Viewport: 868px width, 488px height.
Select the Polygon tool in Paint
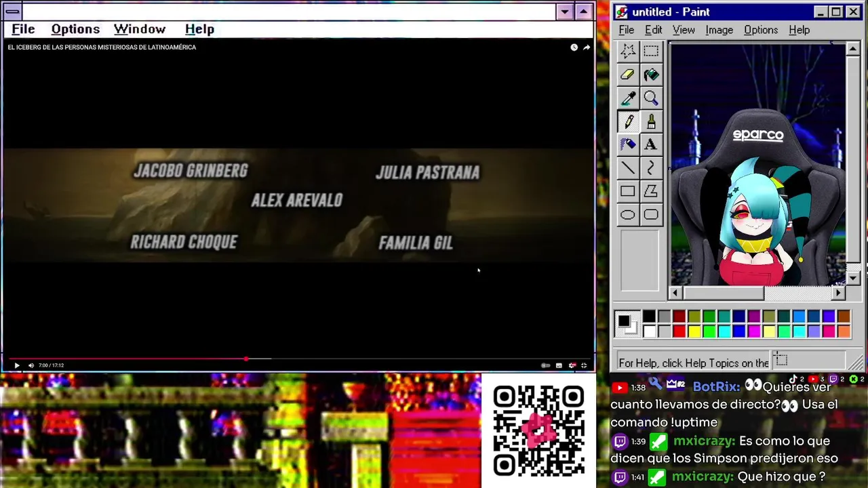pyautogui.click(x=651, y=191)
